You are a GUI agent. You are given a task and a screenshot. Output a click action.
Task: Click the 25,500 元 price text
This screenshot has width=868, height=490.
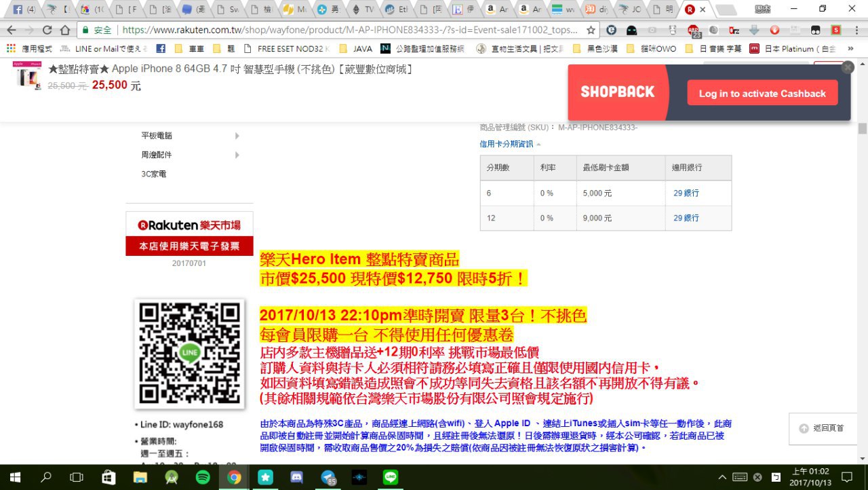(117, 86)
